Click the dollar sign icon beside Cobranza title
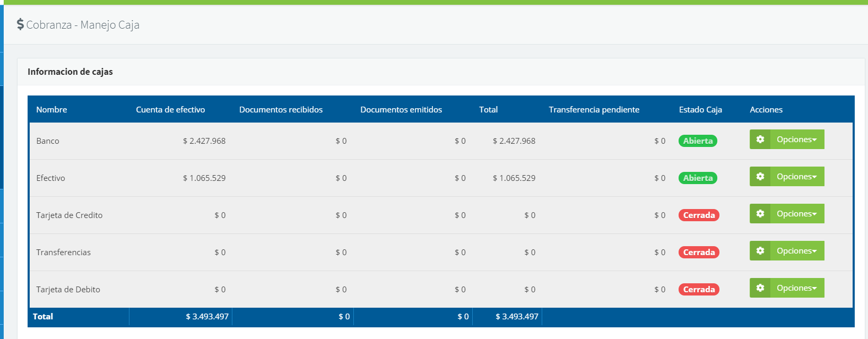The image size is (868, 339). coord(20,24)
